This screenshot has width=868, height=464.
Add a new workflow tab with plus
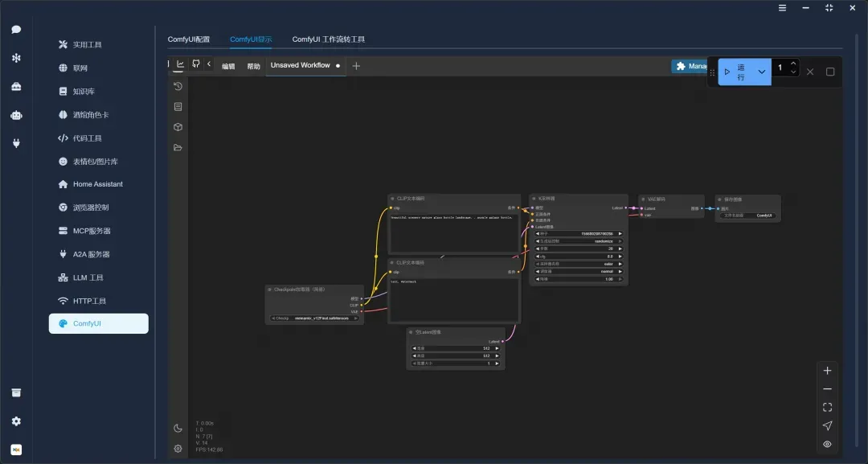click(x=356, y=66)
